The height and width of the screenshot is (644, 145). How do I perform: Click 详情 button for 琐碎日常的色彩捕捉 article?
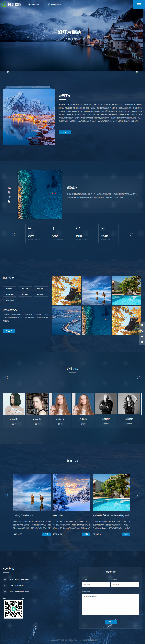(126, 534)
